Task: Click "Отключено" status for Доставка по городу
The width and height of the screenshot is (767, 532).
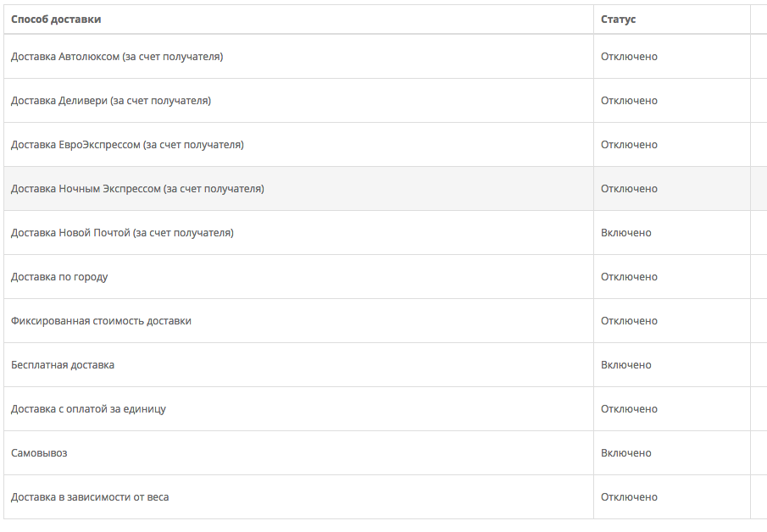Action: [x=629, y=277]
